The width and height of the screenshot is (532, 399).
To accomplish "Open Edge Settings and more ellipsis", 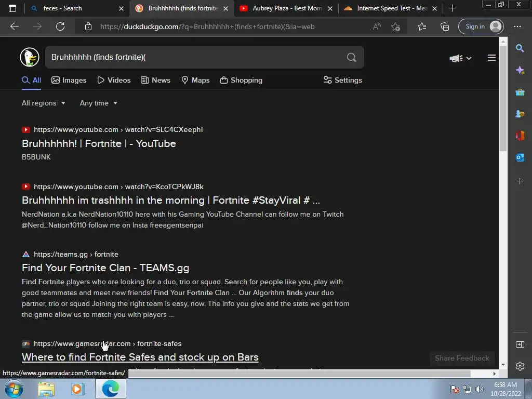I will [517, 26].
